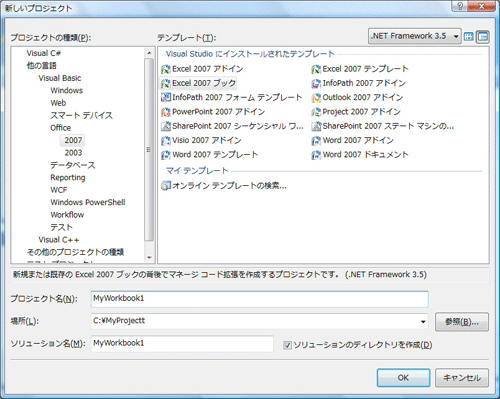The width and height of the screenshot is (500, 399).
Task: Select Web project type
Action: coord(58,103)
